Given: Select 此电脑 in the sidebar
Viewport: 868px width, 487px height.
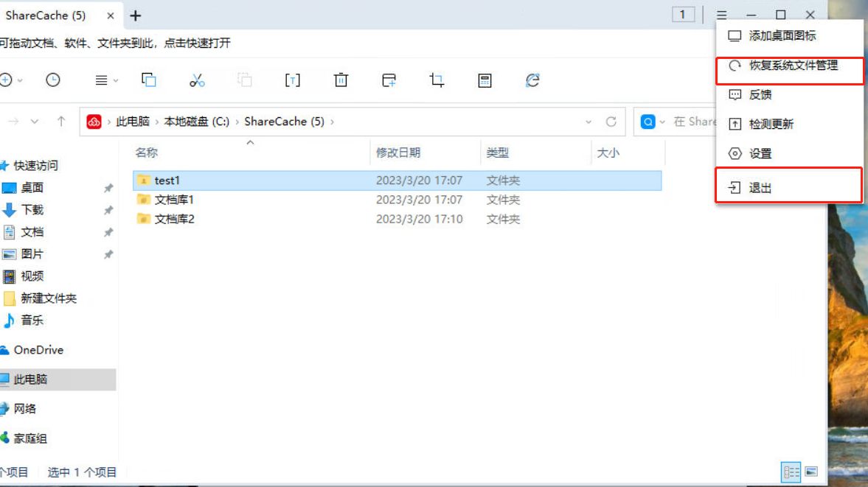Looking at the screenshot, I should coord(58,379).
